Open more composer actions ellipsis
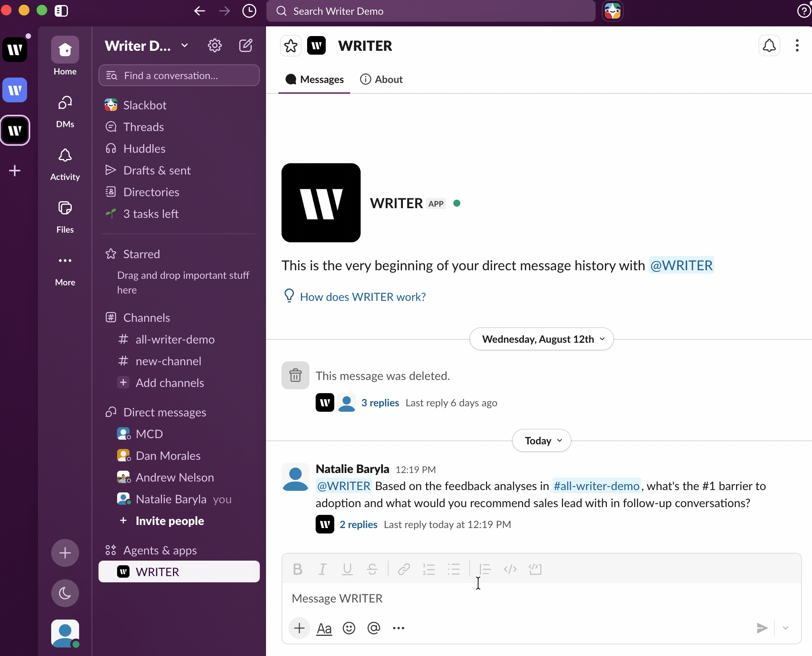The height and width of the screenshot is (656, 812). coord(399,628)
